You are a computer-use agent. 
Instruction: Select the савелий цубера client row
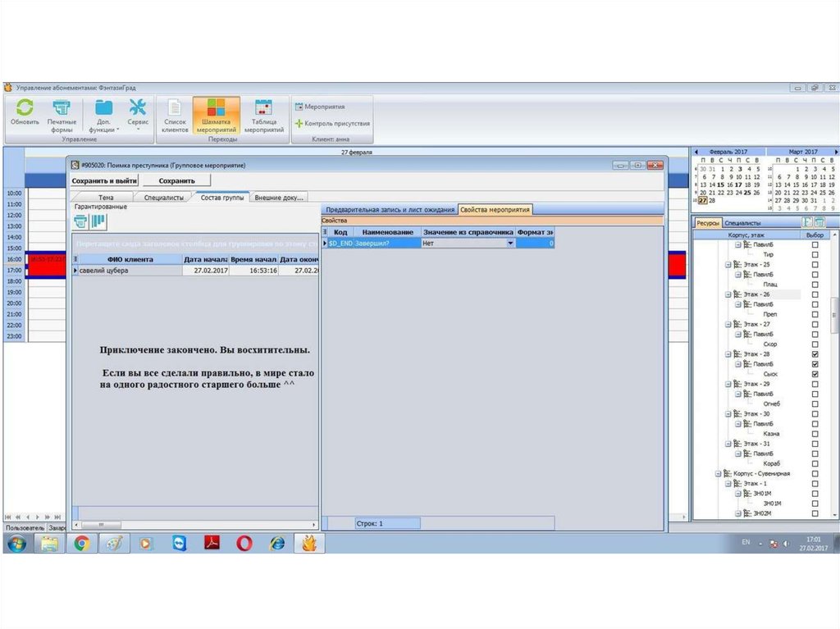pyautogui.click(x=195, y=271)
